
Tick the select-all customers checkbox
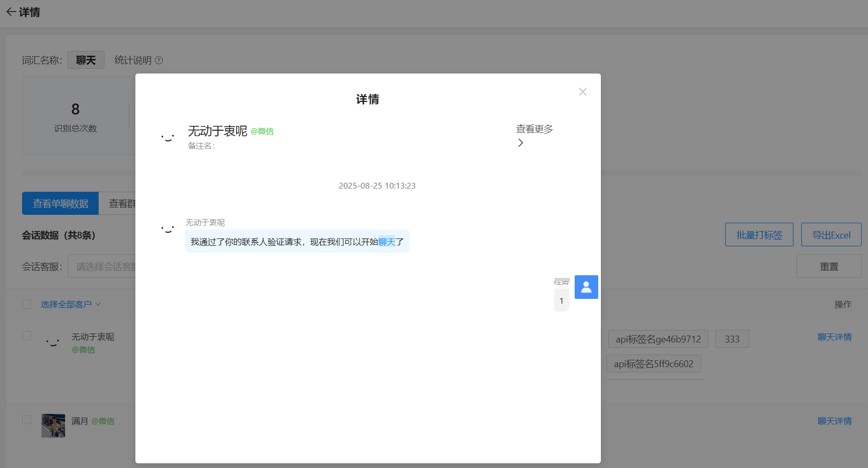point(27,304)
